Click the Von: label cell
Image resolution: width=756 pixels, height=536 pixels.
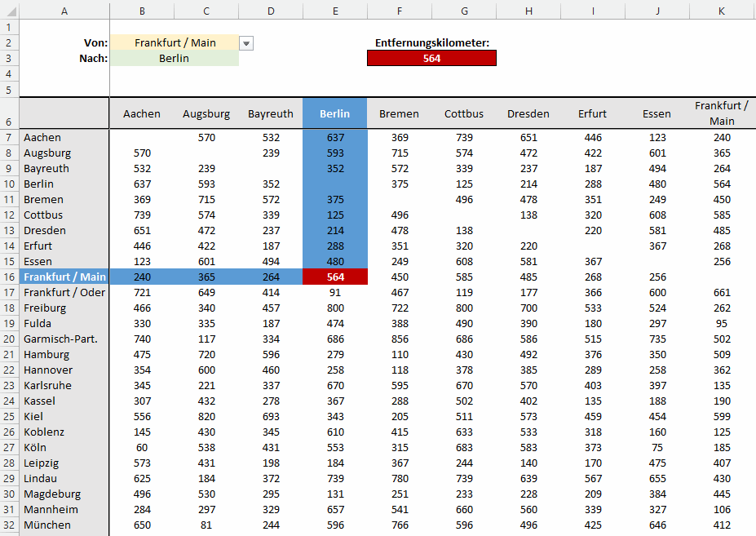[x=96, y=43]
